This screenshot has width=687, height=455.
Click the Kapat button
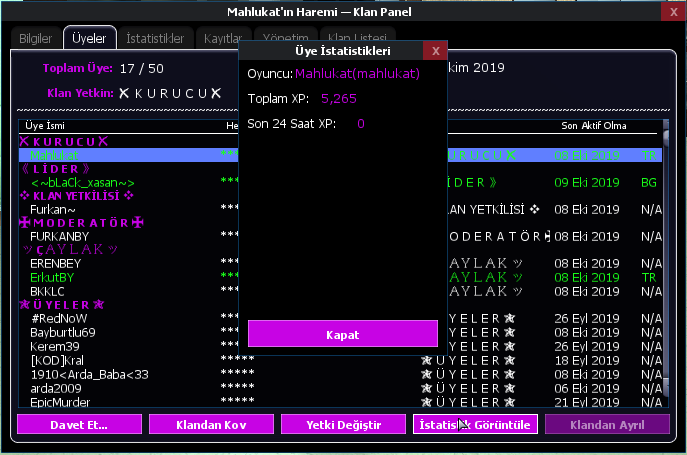pos(343,334)
